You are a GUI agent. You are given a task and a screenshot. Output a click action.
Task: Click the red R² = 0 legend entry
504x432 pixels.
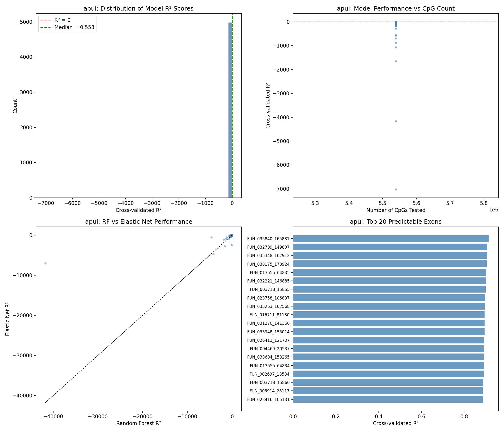pos(62,20)
